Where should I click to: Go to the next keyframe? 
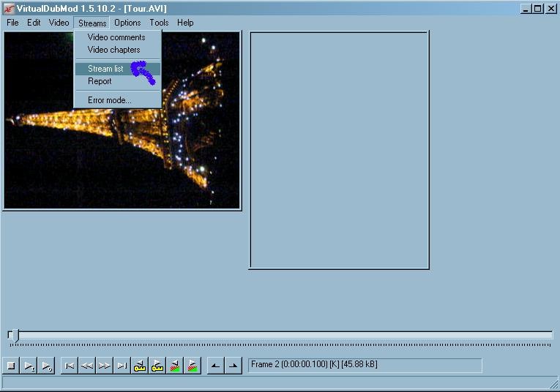click(157, 366)
